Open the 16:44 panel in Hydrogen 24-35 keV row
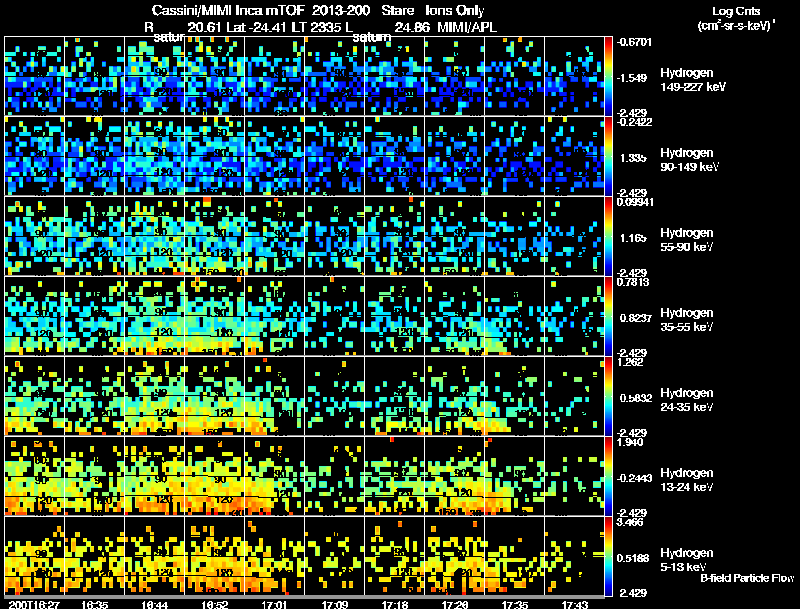The height and width of the screenshot is (609, 800). (155, 396)
